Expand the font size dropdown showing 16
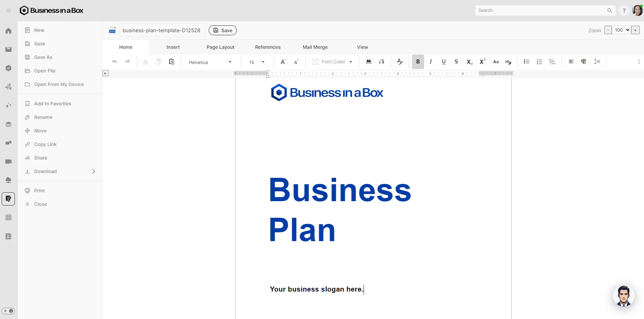The height and width of the screenshot is (319, 644). click(256, 62)
